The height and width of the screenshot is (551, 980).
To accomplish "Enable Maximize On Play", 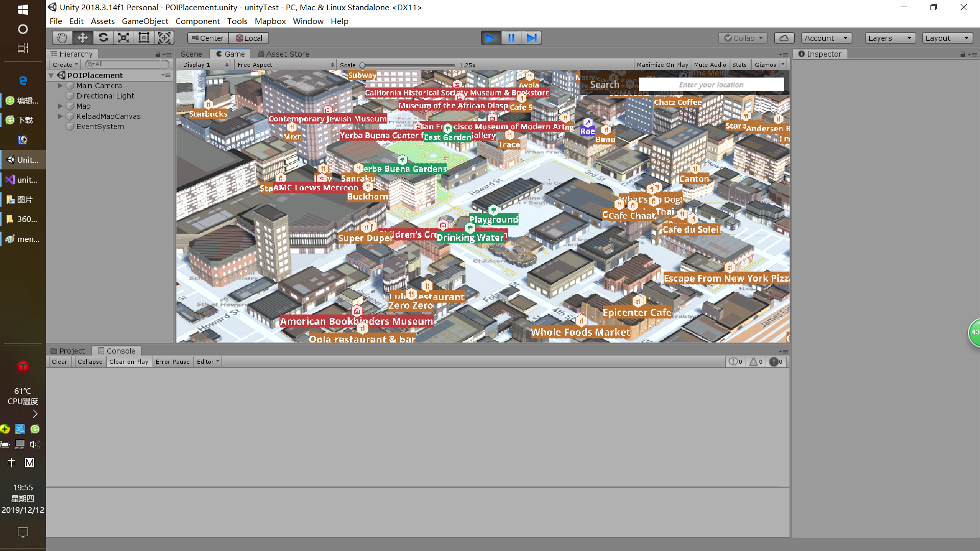I will [x=662, y=64].
